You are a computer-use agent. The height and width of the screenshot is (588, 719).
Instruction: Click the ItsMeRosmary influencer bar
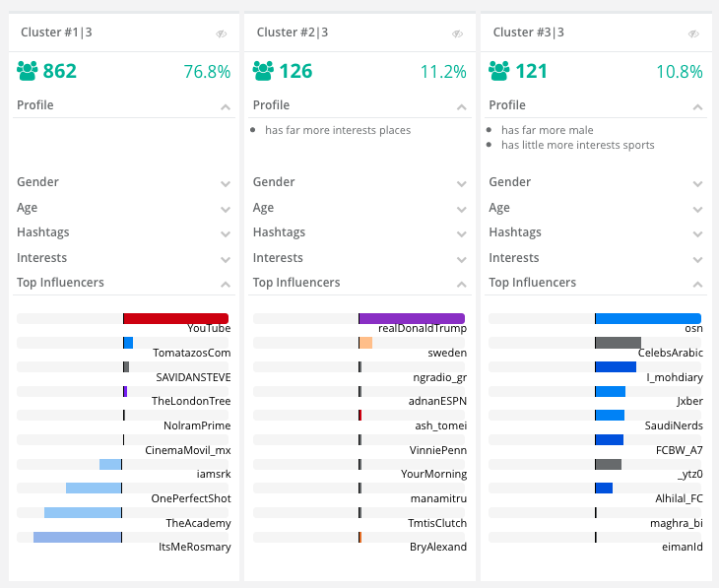tap(78, 537)
